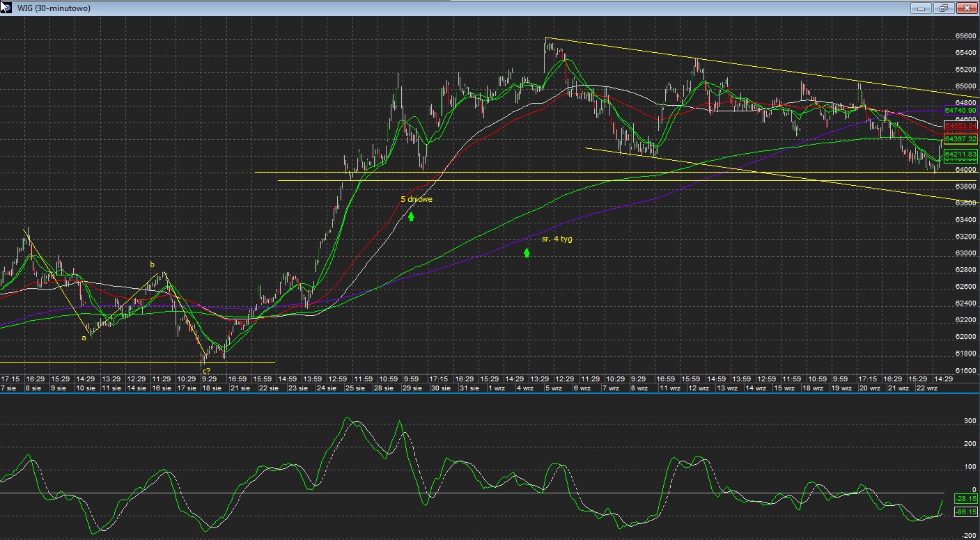The height and width of the screenshot is (540, 980).
Task: Close the WIG chart window
Action: click(967, 8)
